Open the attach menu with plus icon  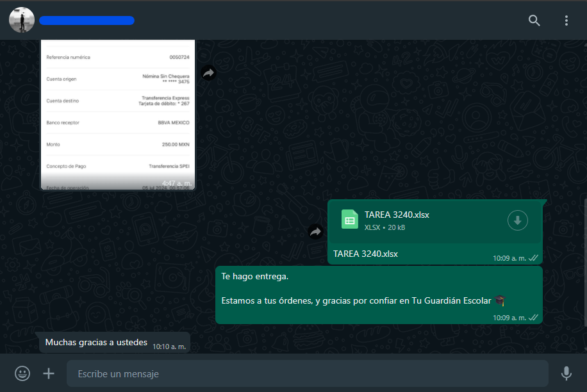[49, 373]
